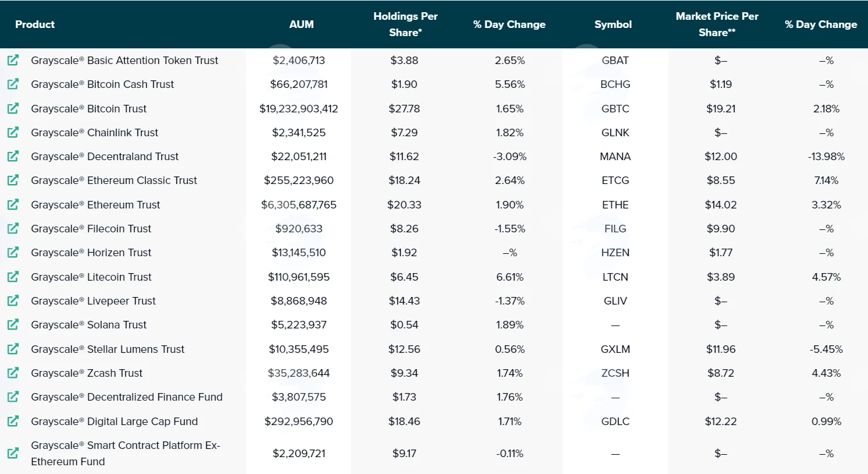Click external link icon beside Grayscale Bitcoin Trust
Screen dimensions: 868x474
[13, 108]
